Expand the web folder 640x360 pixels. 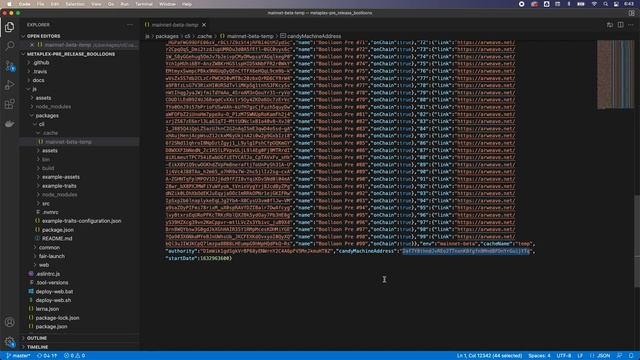[x=44, y=265]
